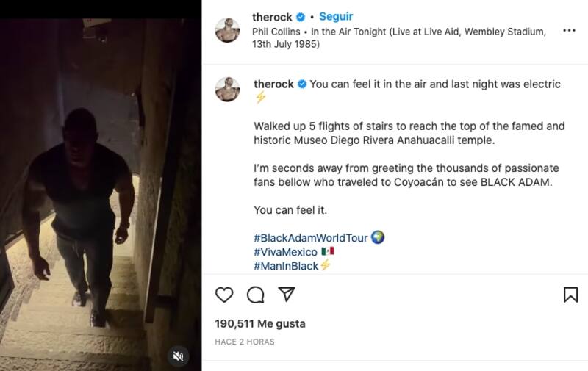Click therock avatar beside the caption
Screen dimensions: 588x371
pos(227,89)
